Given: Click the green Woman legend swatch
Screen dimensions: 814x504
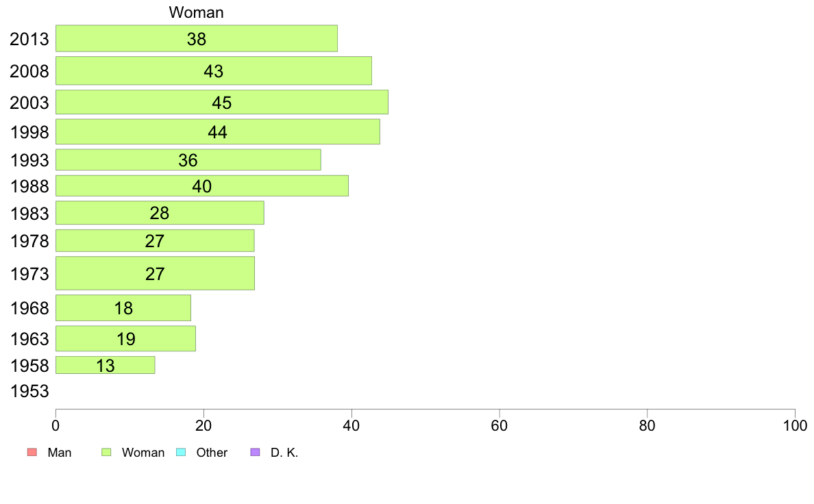Looking at the screenshot, I should [106, 452].
